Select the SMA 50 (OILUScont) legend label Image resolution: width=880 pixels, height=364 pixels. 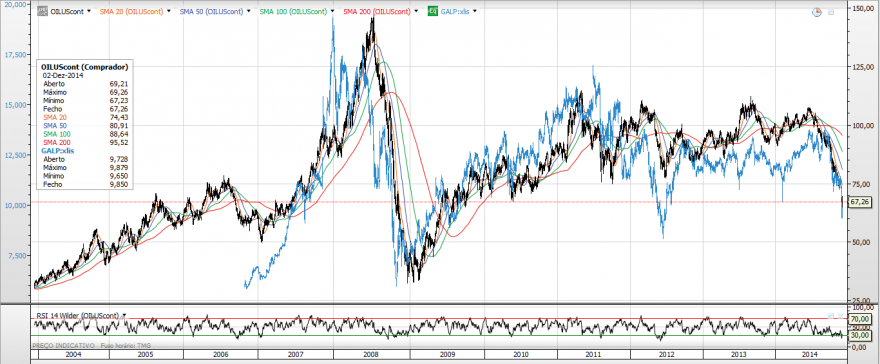(213, 11)
